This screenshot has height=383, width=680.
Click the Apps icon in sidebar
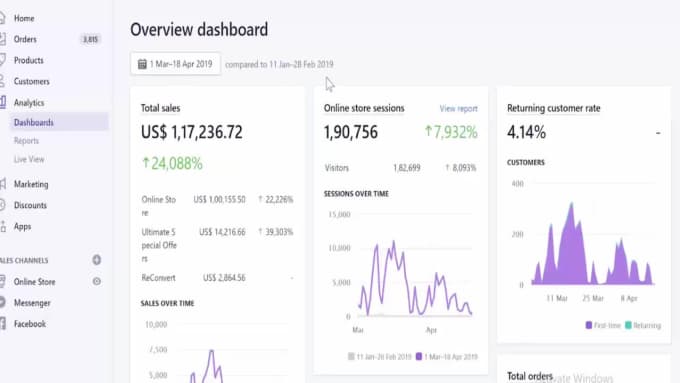click(3, 226)
